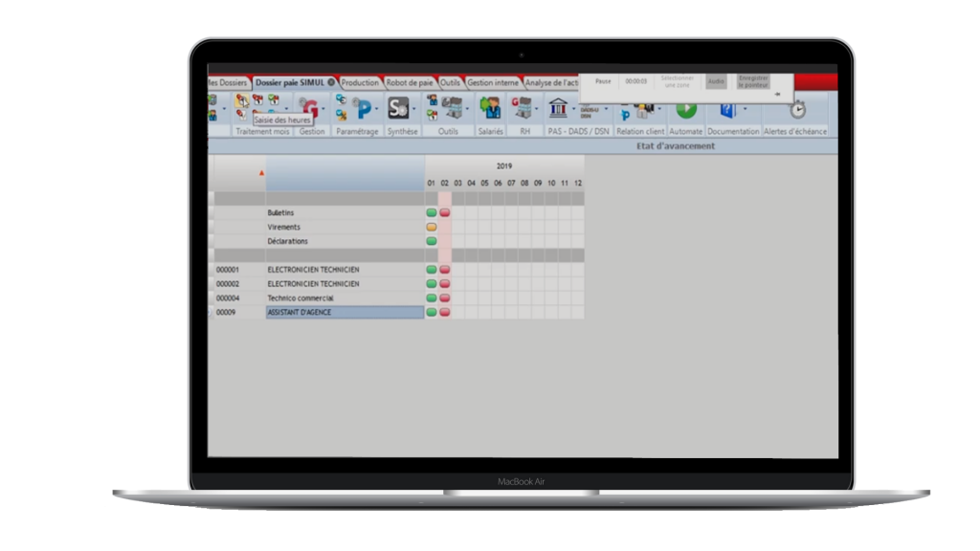Expand the Outils group dropdown arrow
The height and width of the screenshot is (551, 980).
467,109
